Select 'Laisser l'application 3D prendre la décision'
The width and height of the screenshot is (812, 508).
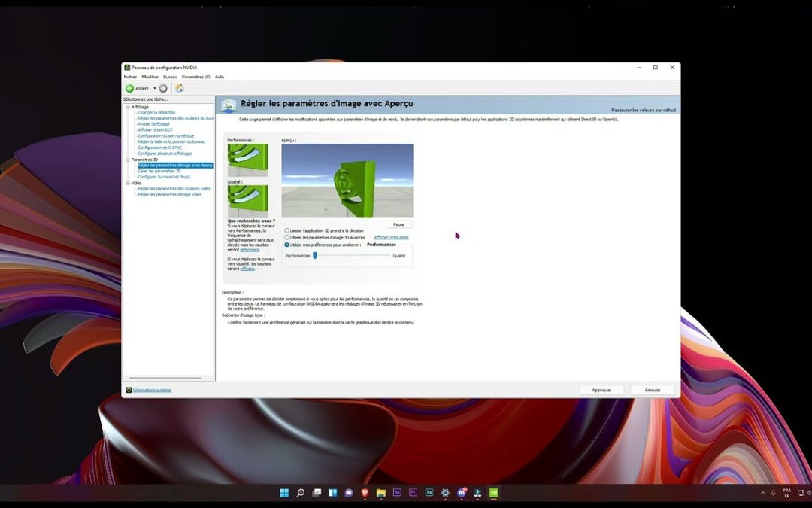click(287, 230)
